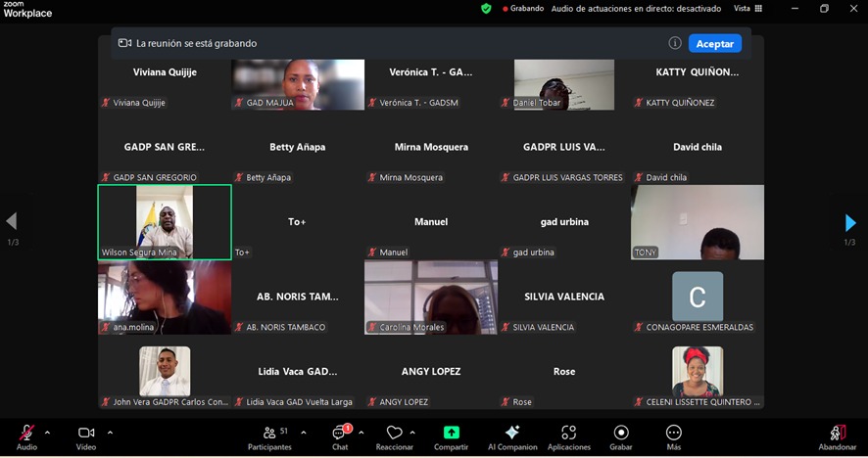This screenshot has width=868, height=458.
Task: Expand the Participantes options arrow
Action: (304, 432)
